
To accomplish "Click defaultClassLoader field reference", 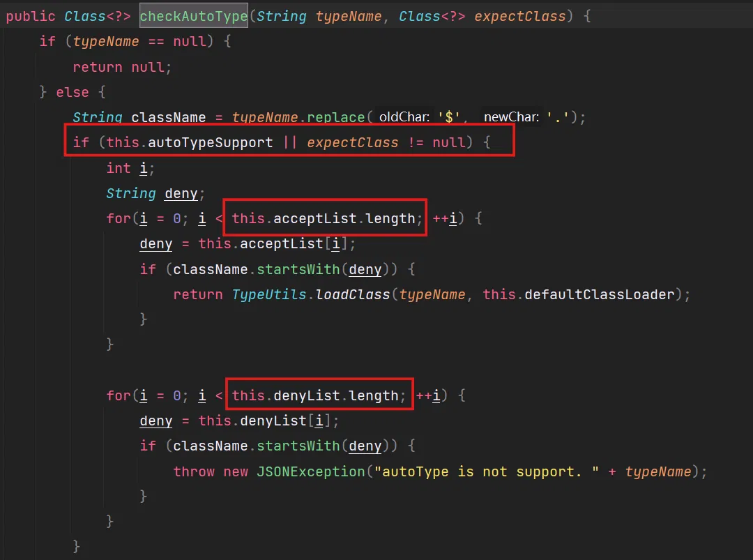I will [x=600, y=294].
